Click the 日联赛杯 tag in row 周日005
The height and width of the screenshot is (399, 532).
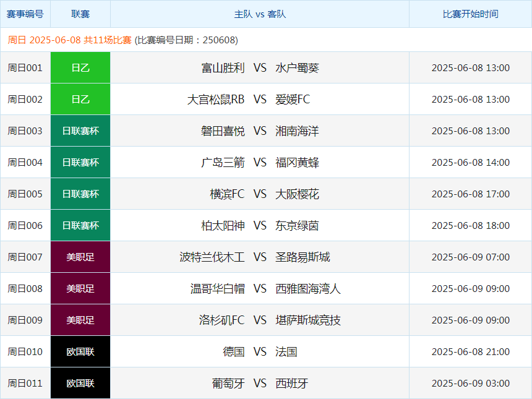coord(80,194)
